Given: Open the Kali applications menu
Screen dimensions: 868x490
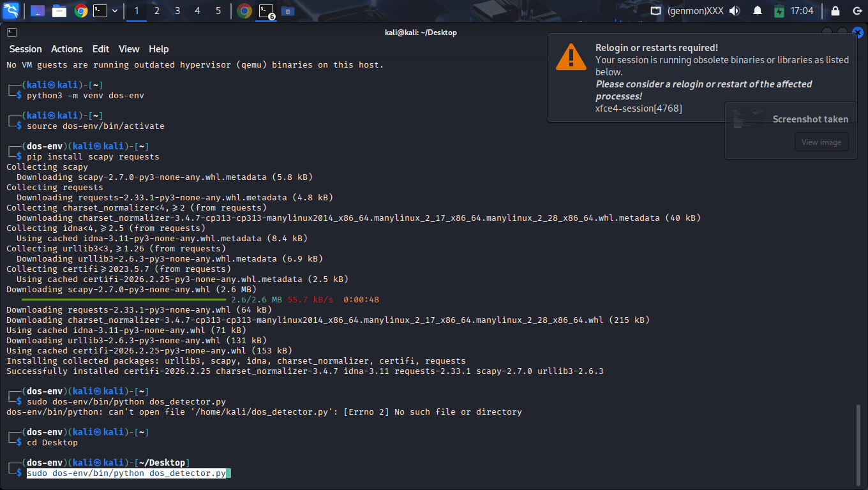Looking at the screenshot, I should (x=11, y=11).
